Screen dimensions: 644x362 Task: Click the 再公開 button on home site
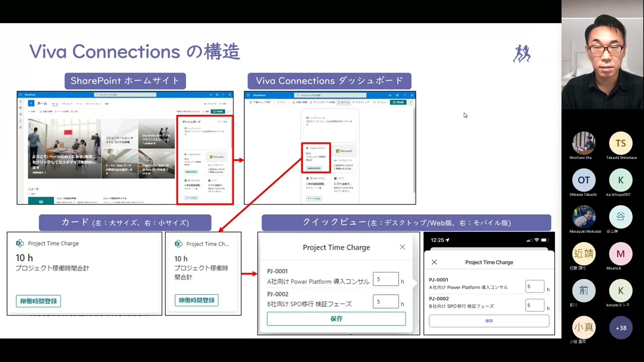pyautogui.click(x=218, y=112)
